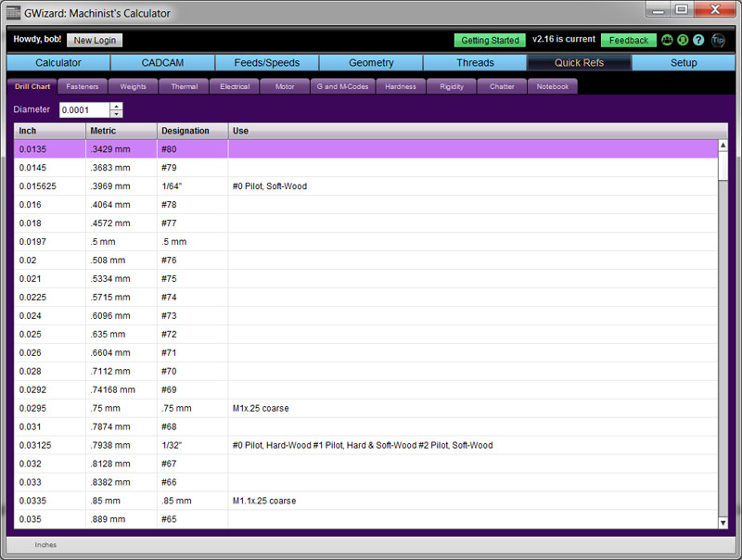Click the Feedback button
The height and width of the screenshot is (560, 742).
click(x=629, y=40)
